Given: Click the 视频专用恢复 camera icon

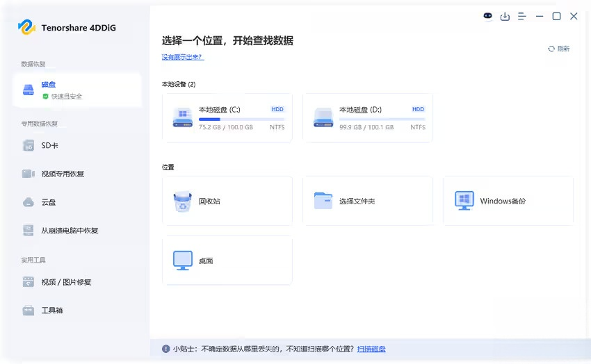Looking at the screenshot, I should 29,174.
